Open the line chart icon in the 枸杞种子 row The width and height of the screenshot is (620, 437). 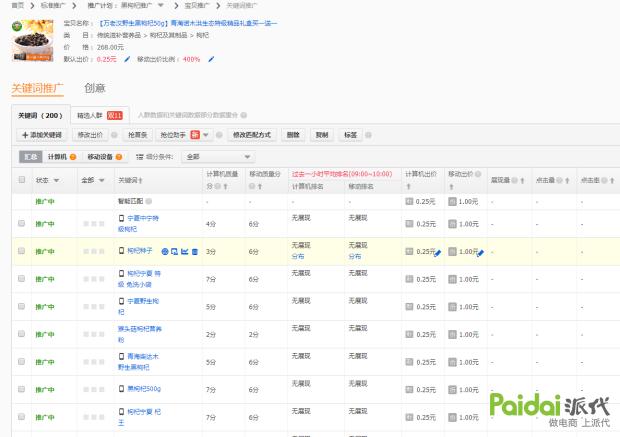point(185,252)
